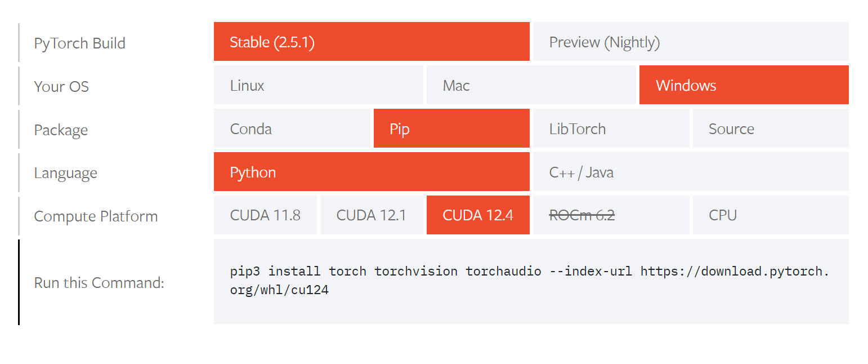Image resolution: width=868 pixels, height=364 pixels.
Task: Choose the Source package option
Action: click(770, 128)
